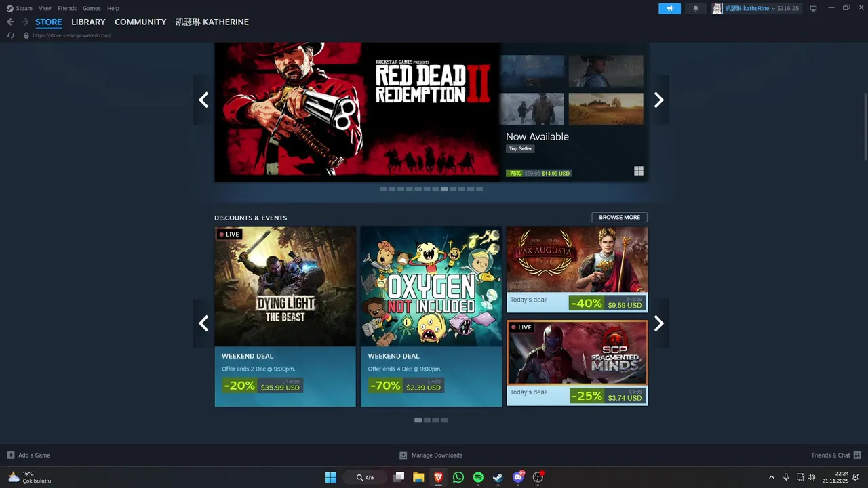Image resolution: width=868 pixels, height=488 pixels.
Task: Click the profile avatar image
Action: [717, 8]
